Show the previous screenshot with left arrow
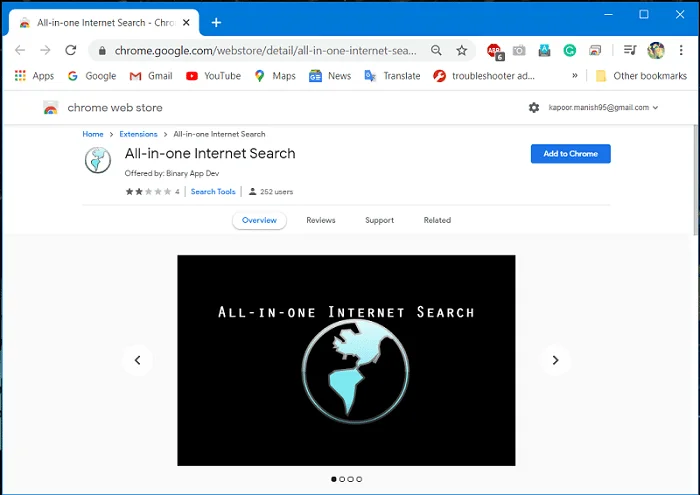Screen dimensions: 700x495 (138, 360)
